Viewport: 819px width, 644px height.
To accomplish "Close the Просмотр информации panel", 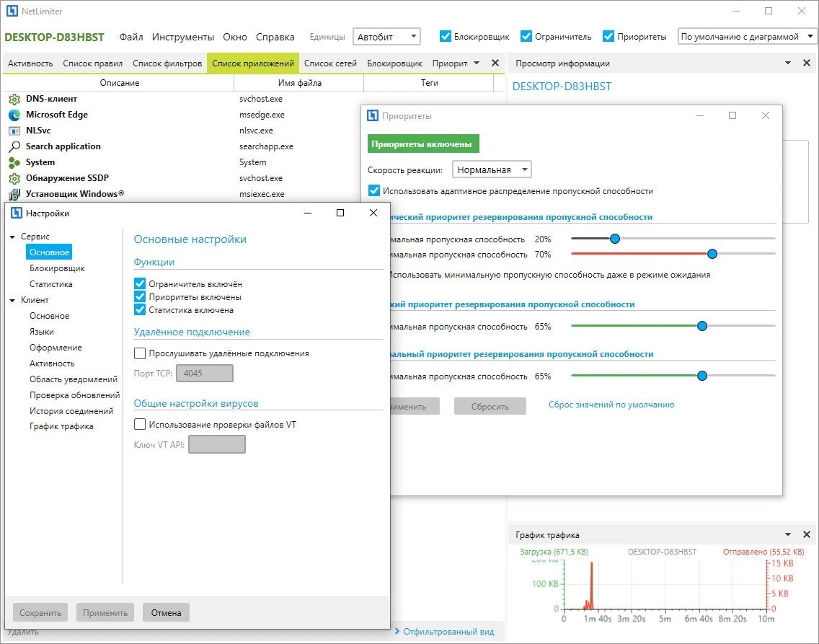I will [x=807, y=63].
